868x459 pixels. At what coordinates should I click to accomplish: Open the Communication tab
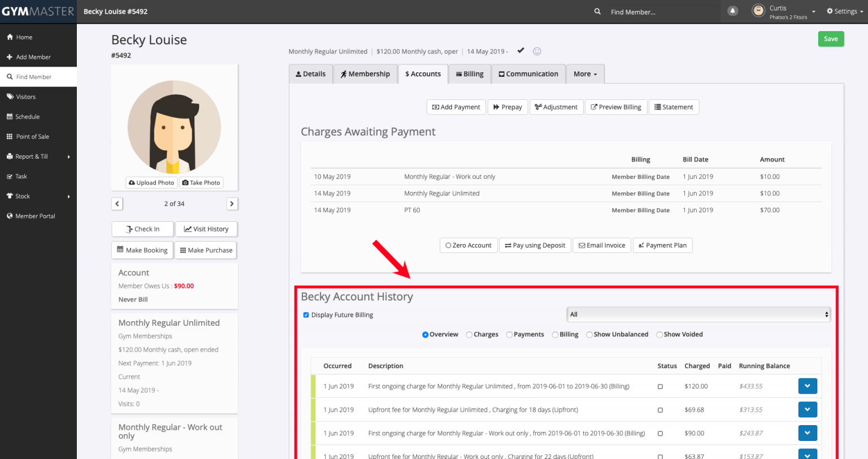[x=528, y=74]
